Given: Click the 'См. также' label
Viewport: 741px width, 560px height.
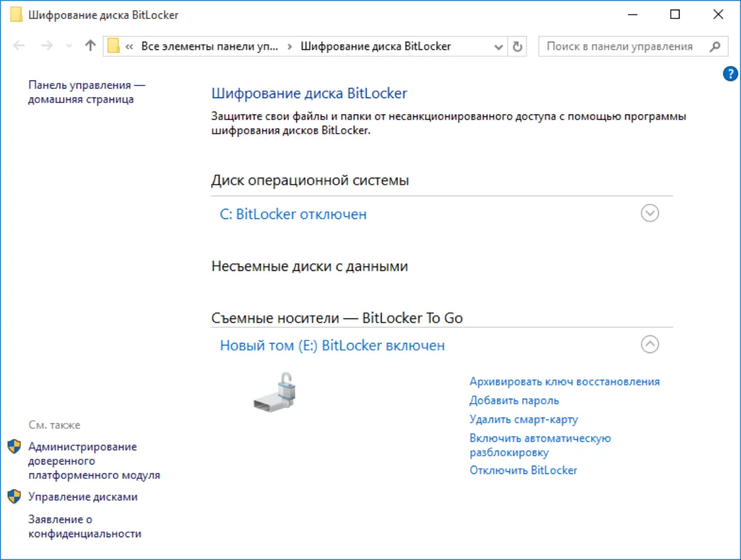Looking at the screenshot, I should [x=54, y=425].
